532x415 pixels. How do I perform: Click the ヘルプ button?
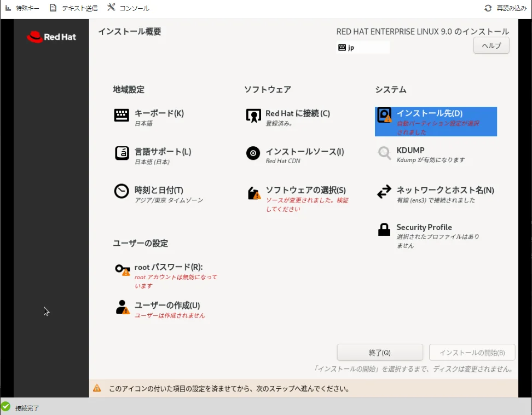coord(491,45)
